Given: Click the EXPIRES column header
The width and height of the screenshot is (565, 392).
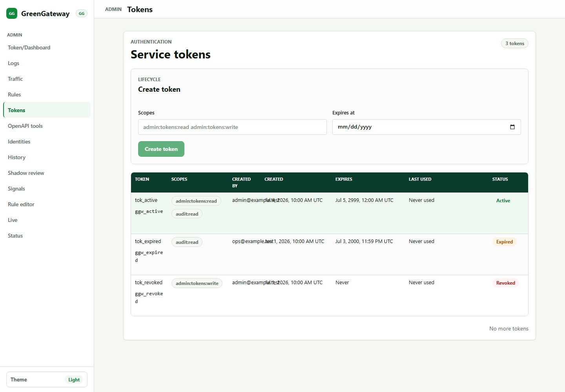Looking at the screenshot, I should point(344,179).
